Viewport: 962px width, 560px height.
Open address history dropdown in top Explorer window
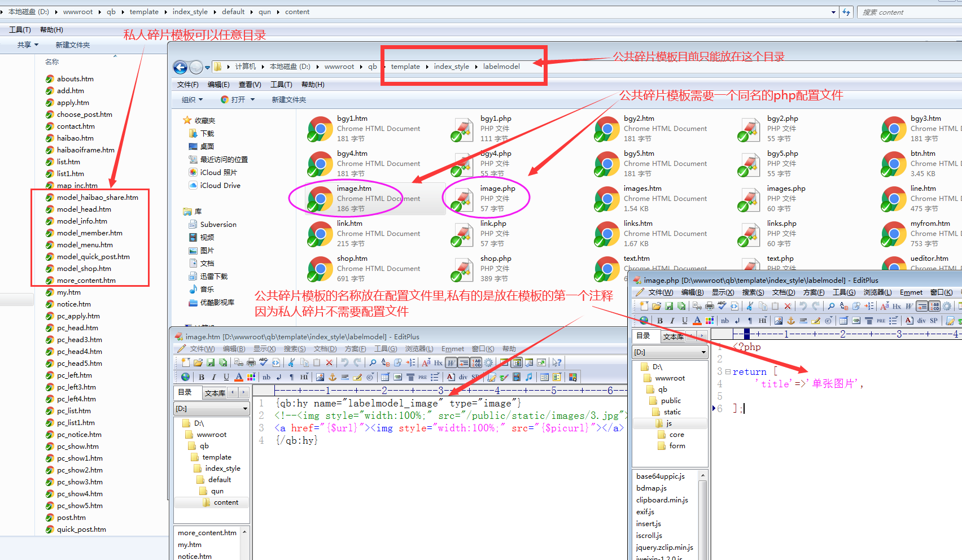[x=833, y=12]
